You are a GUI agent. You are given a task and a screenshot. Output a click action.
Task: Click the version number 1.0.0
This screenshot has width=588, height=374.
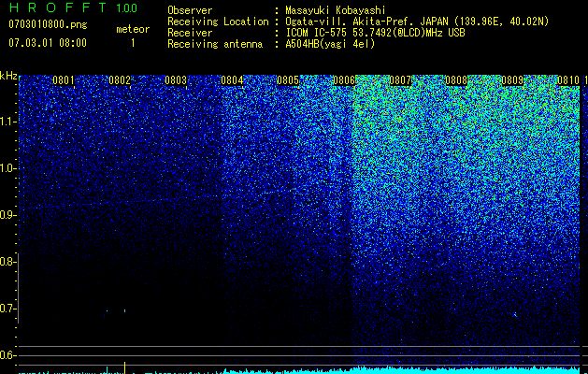tap(126, 7)
